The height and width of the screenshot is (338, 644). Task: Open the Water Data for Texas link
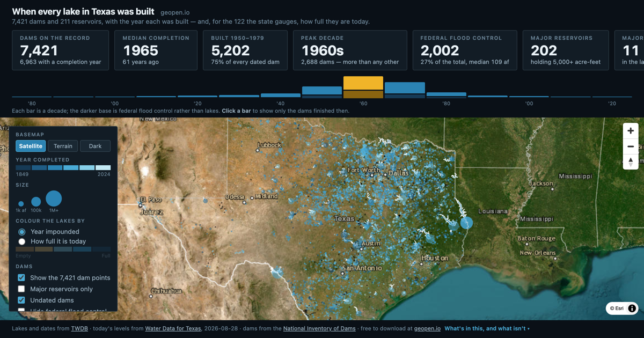[x=173, y=328]
